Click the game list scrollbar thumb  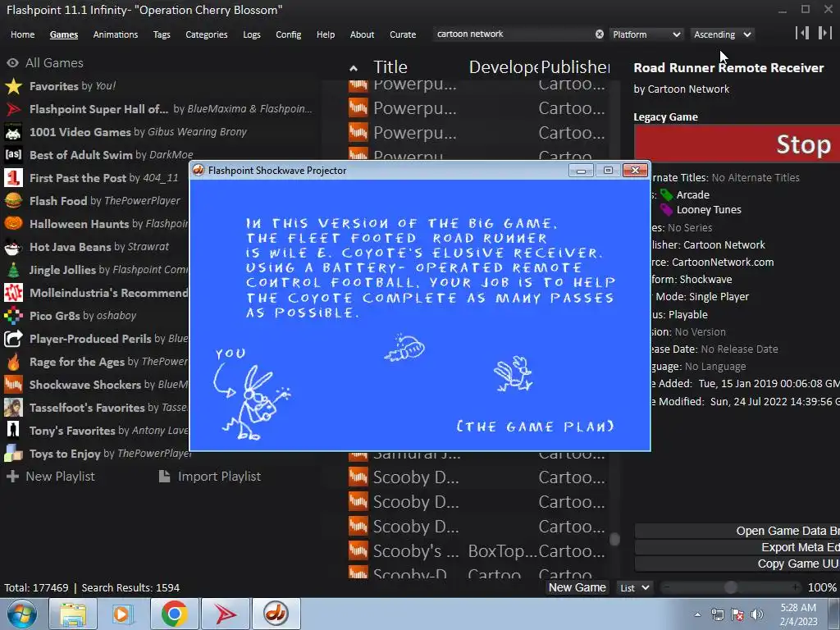[x=615, y=539]
